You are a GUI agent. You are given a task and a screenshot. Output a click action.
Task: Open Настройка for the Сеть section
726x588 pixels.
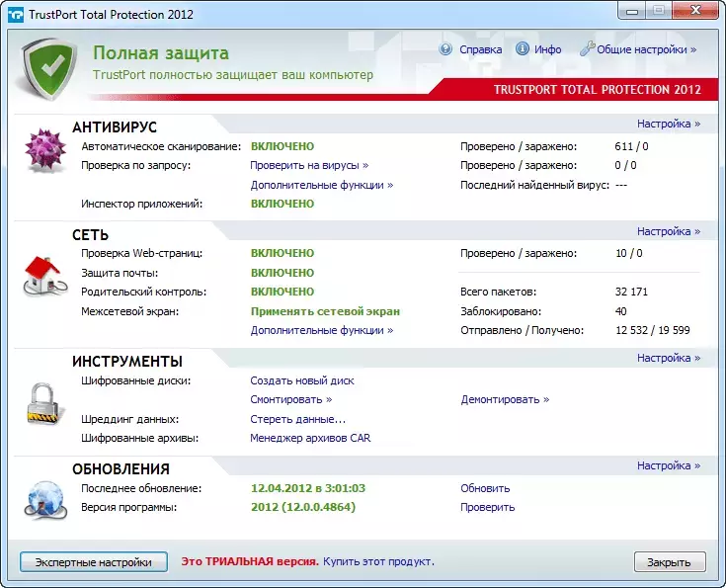point(669,231)
